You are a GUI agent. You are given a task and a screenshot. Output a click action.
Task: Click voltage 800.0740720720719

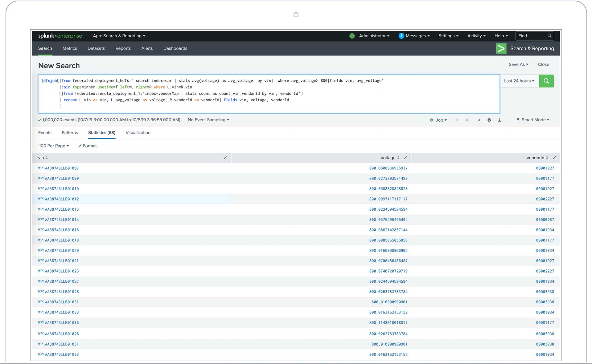pos(388,271)
